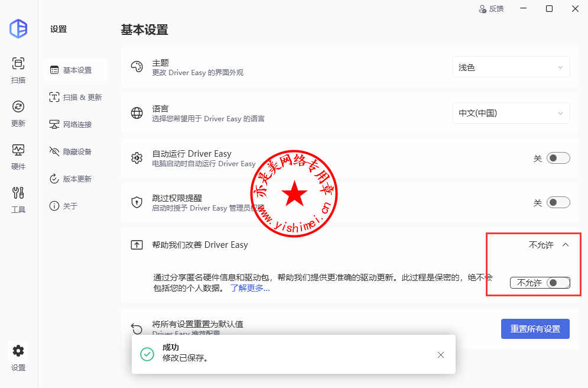Screen dimensions: 588x388
Task: Click the reset arrow icon beside 将所有设置重置为默认值
Action: 137,329
